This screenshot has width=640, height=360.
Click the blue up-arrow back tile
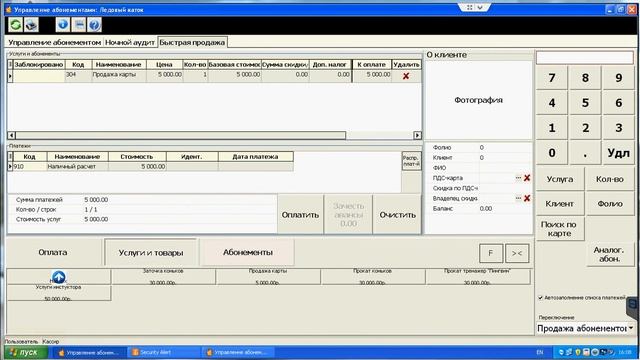[x=59, y=277]
